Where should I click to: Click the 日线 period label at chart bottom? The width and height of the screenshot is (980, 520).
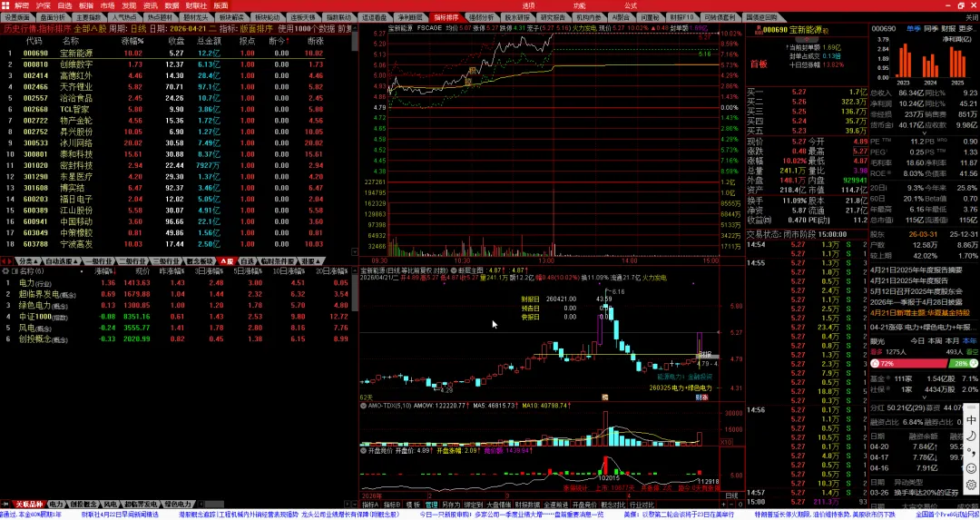tap(730, 495)
